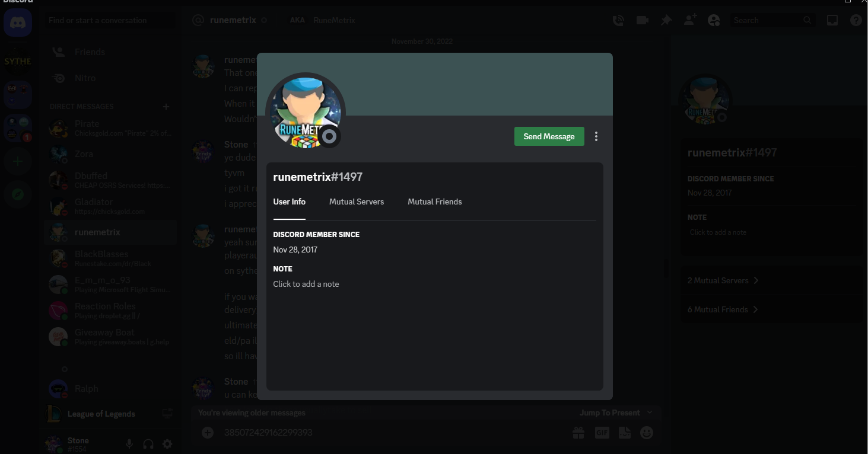
Task: Mute the microphone
Action: (x=129, y=444)
